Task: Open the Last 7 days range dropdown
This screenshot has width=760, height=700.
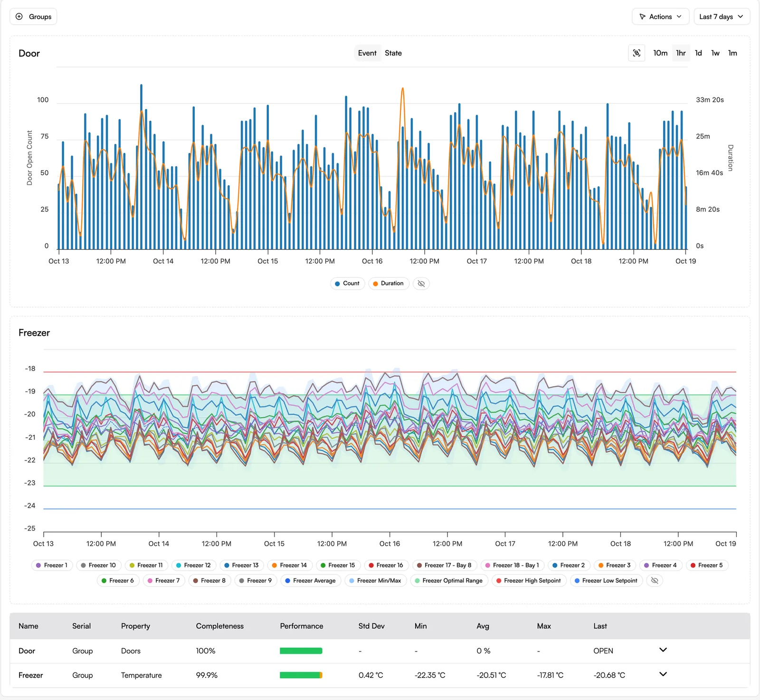Action: pyautogui.click(x=722, y=17)
